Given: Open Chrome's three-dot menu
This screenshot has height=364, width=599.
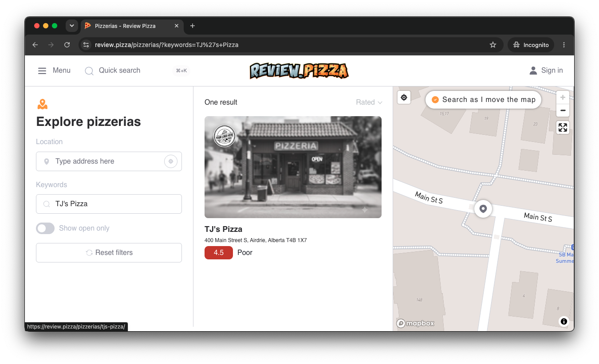Looking at the screenshot, I should 564,45.
